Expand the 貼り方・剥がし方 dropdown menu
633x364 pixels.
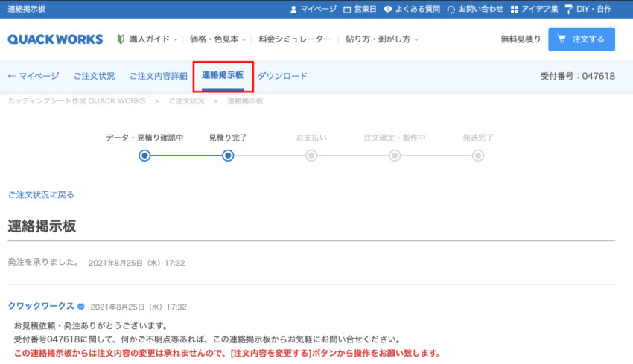tap(381, 39)
